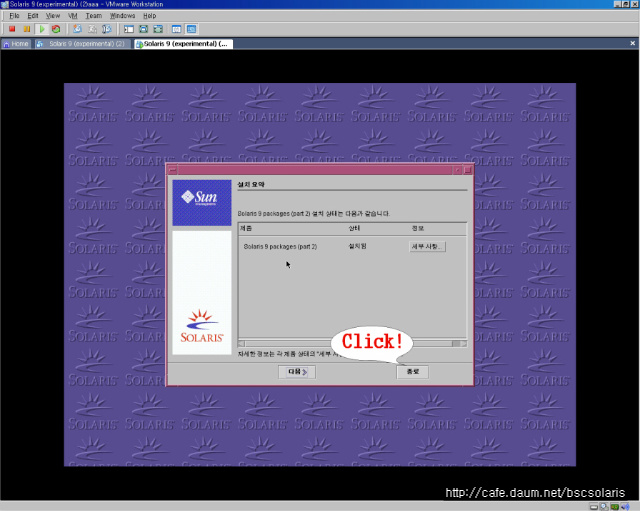Click 'Solaris 9 packages (part 2)' table row
The width and height of the screenshot is (640, 511).
[352, 247]
